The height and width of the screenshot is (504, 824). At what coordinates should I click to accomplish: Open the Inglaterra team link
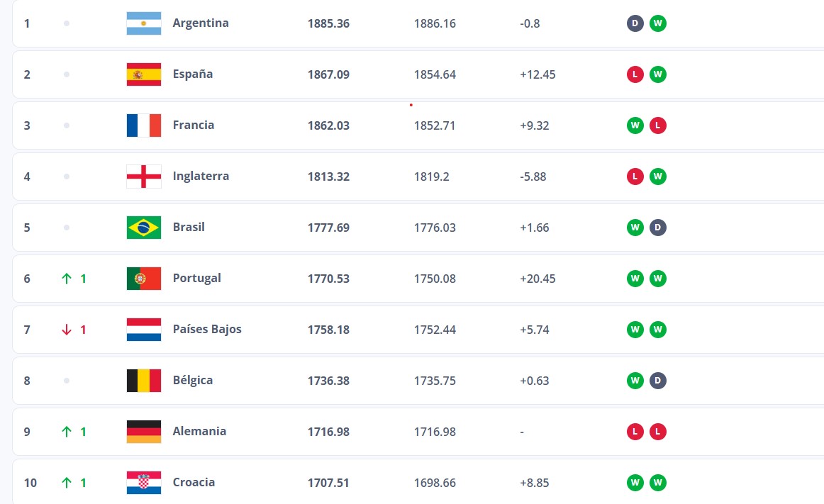pos(201,176)
